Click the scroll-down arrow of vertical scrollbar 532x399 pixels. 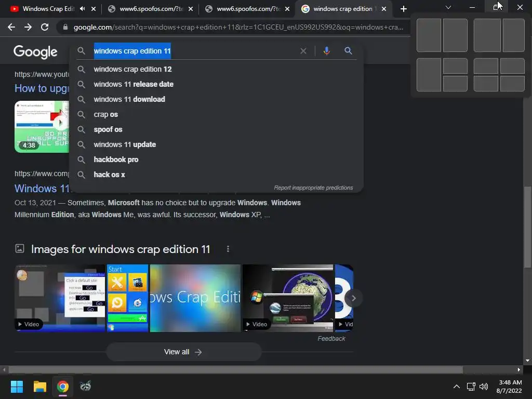[527, 361]
